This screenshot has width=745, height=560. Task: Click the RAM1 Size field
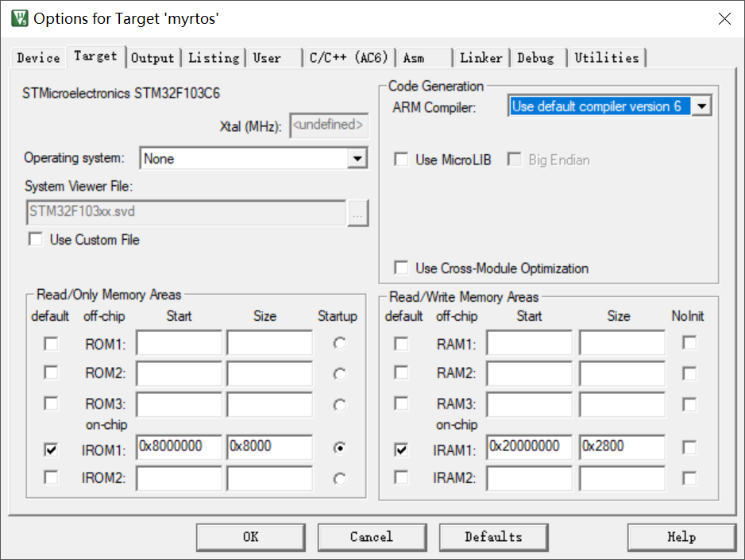point(622,343)
